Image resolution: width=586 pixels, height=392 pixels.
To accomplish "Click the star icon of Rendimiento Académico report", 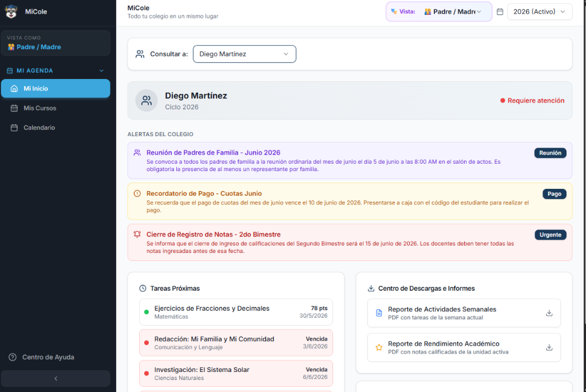I will click(x=379, y=347).
